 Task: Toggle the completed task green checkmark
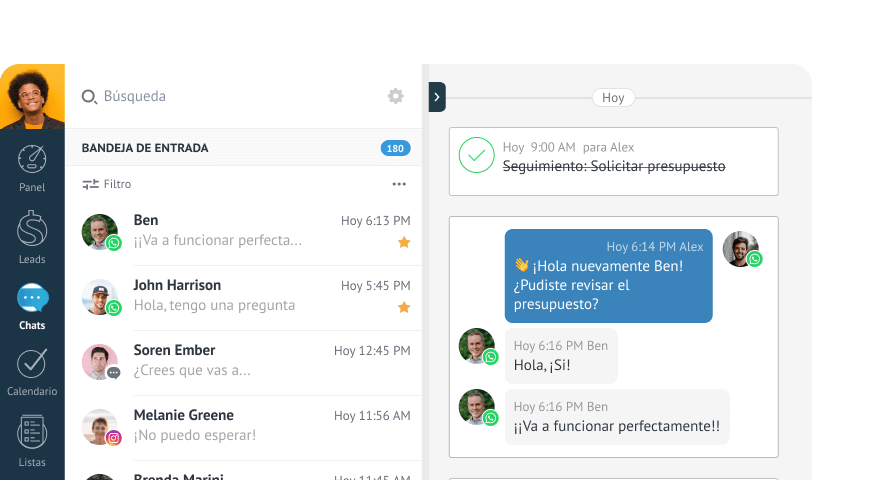(x=477, y=155)
